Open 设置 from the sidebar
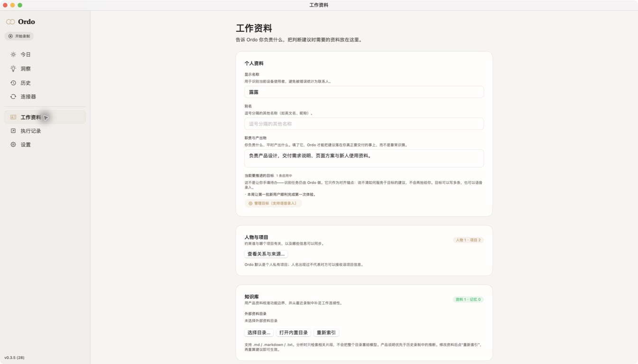 point(45,145)
